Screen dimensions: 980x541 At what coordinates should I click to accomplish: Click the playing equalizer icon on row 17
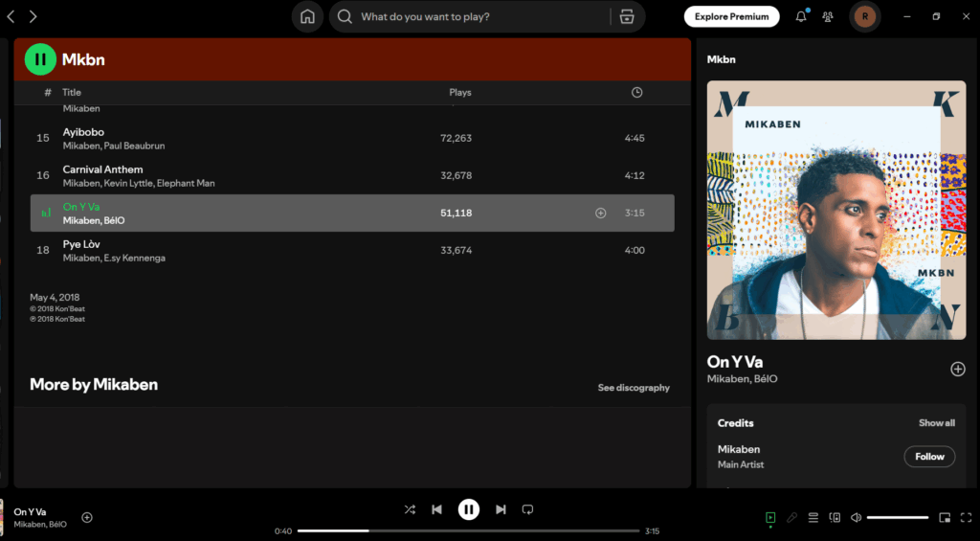click(x=46, y=214)
